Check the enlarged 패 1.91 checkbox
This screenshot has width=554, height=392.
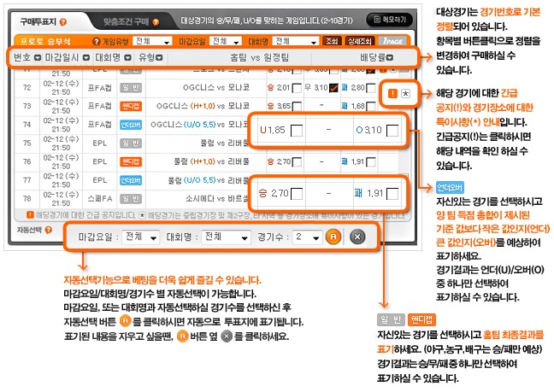pos(392,194)
